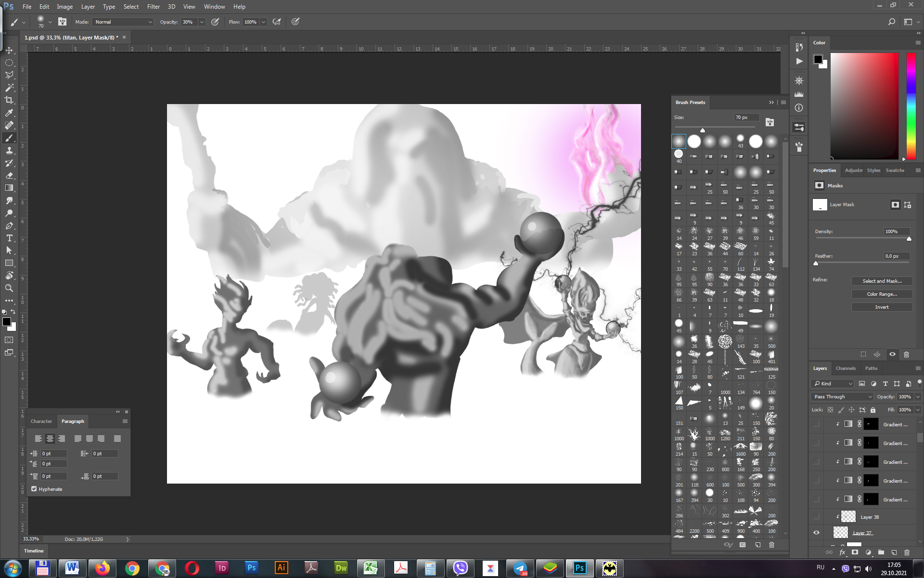Toggle pressure for opacity icon
This screenshot has width=924, height=578.
click(x=215, y=22)
